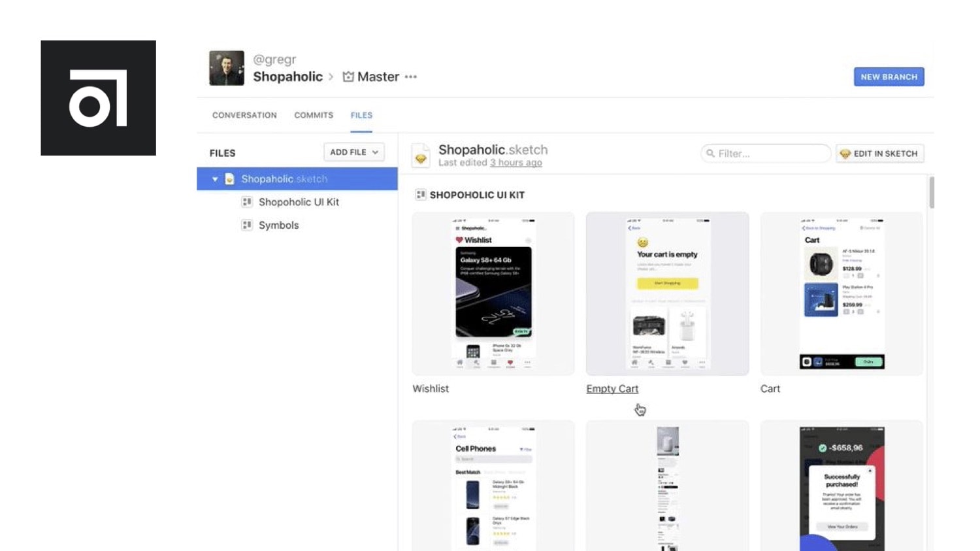Open the Empty Cart artboard link
This screenshot has width=980, height=551.
(x=612, y=389)
